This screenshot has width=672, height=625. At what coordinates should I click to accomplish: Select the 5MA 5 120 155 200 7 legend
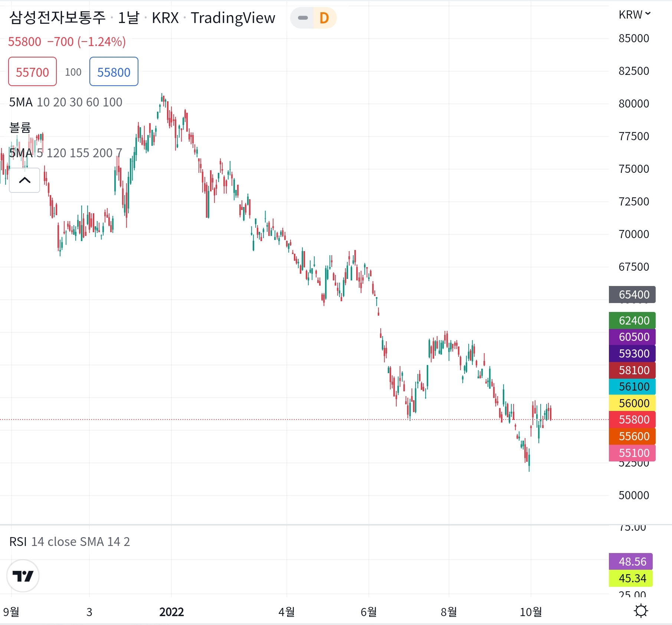66,153
